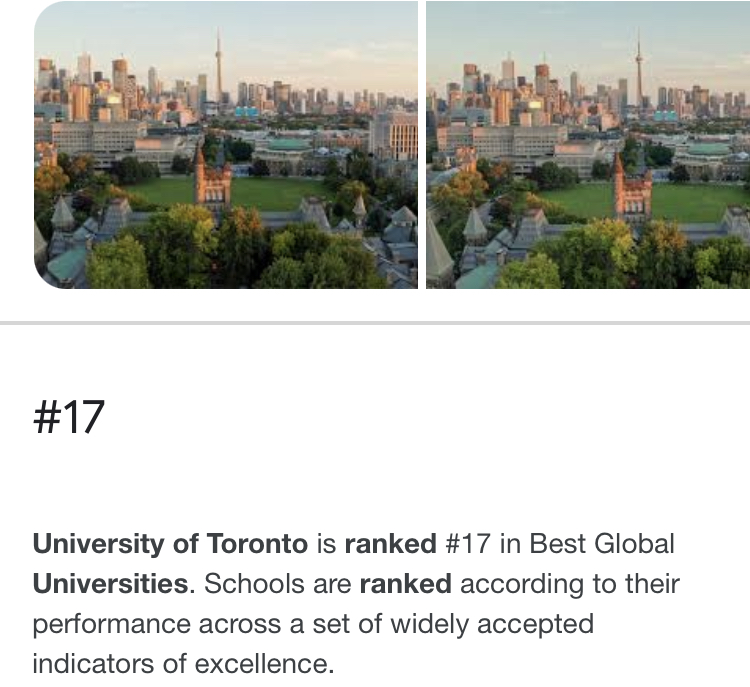Click bold "ranked" before "#17 in Best"

coord(390,544)
